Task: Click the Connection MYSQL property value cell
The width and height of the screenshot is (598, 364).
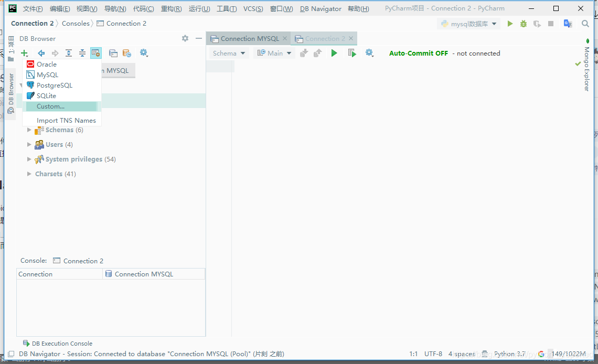Action: point(154,274)
